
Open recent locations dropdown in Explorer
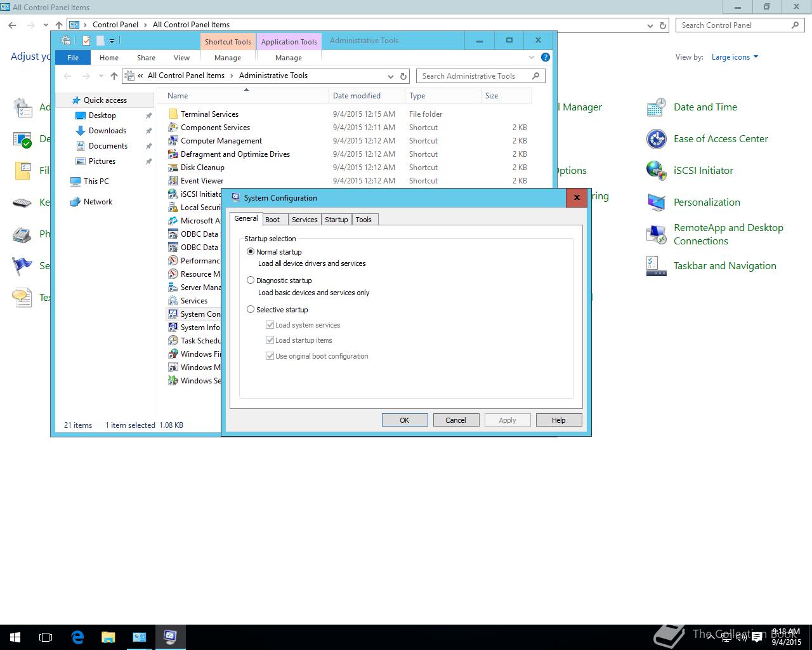pyautogui.click(x=101, y=76)
